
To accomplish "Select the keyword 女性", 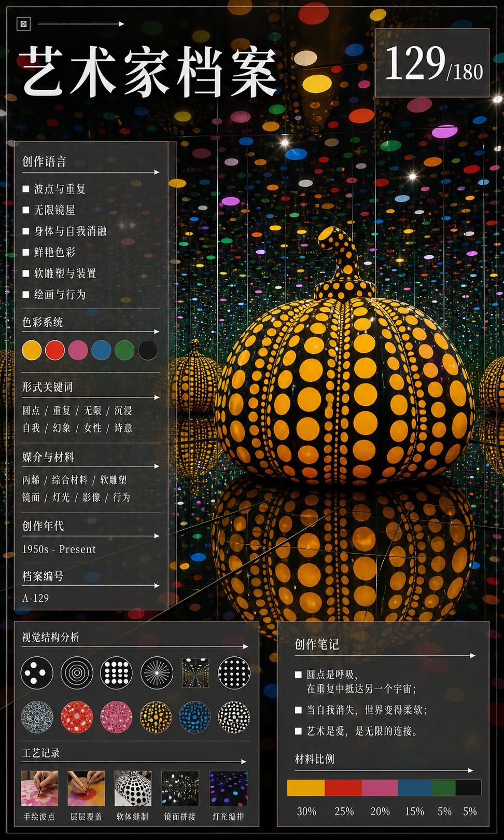I will pyautogui.click(x=93, y=428).
